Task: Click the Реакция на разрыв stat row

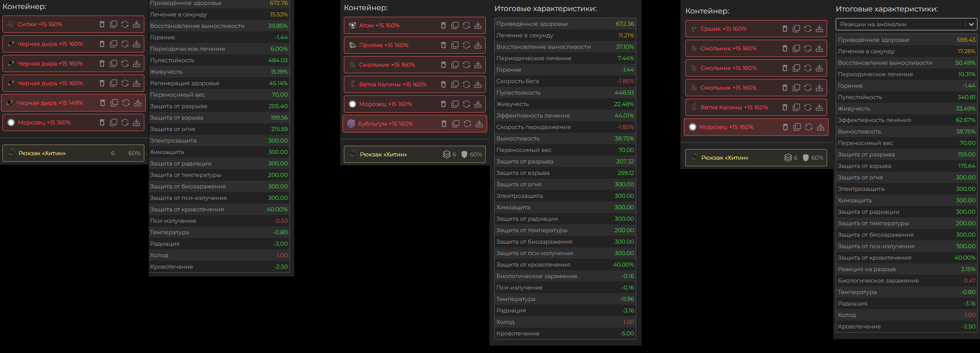Action: point(906,269)
